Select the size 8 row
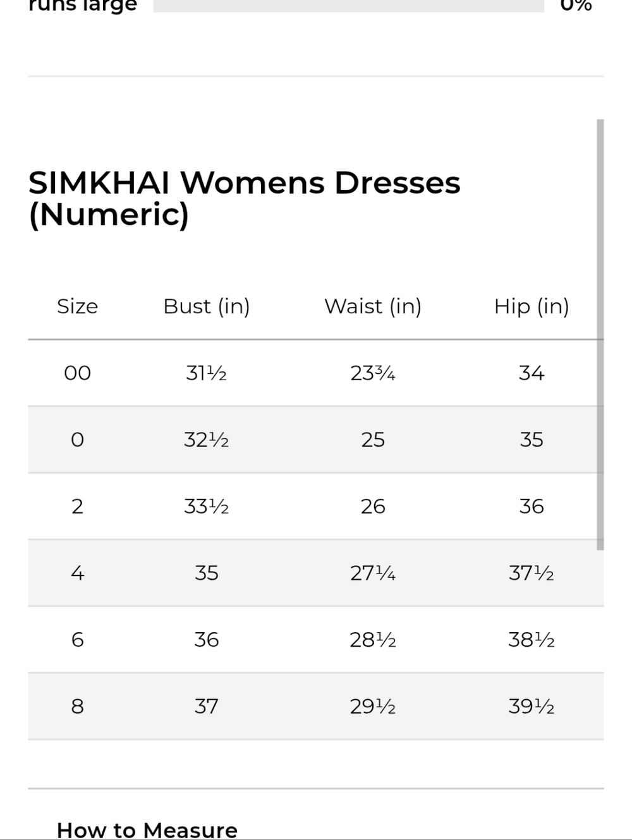 (316, 706)
